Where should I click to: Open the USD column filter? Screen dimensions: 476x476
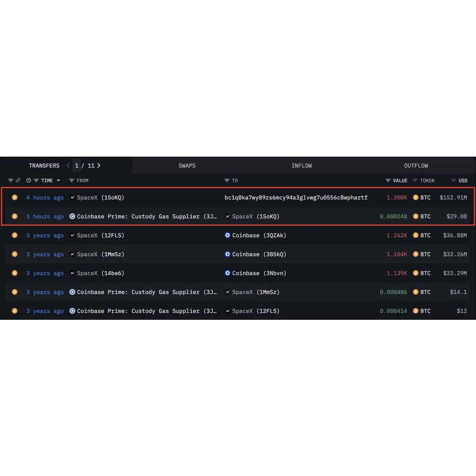tap(454, 180)
